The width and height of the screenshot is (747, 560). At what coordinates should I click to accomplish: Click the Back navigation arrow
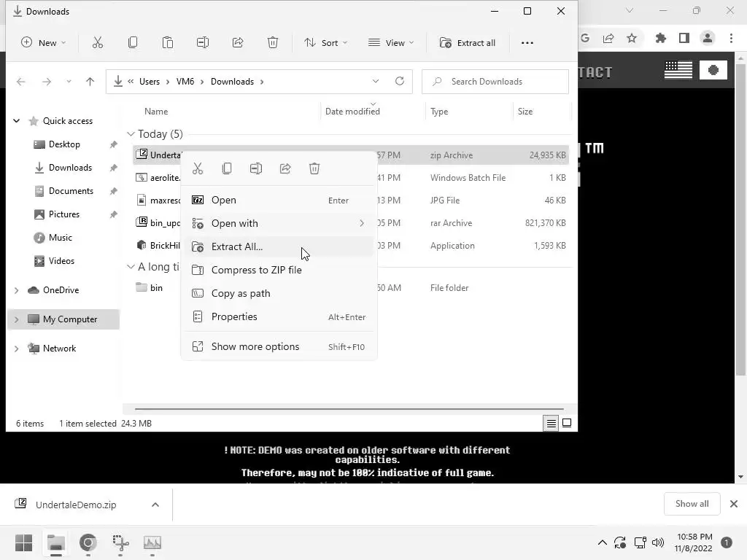pos(21,82)
